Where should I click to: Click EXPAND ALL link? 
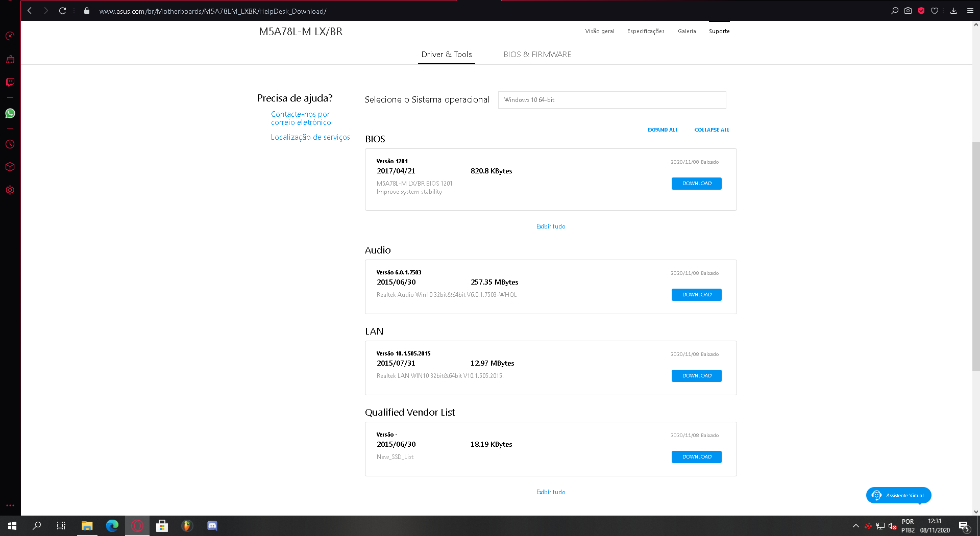coord(663,130)
